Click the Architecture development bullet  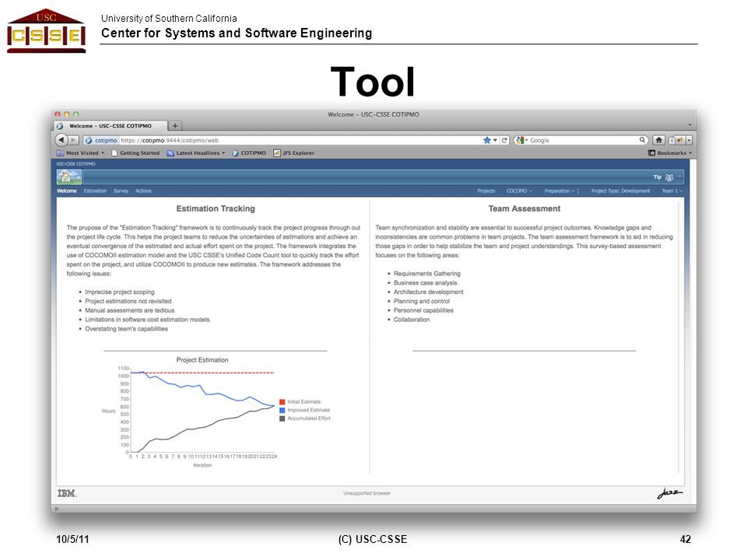tap(428, 292)
